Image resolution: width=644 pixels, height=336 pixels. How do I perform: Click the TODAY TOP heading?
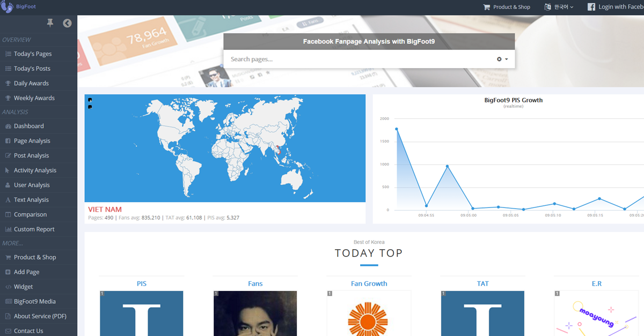tap(369, 253)
